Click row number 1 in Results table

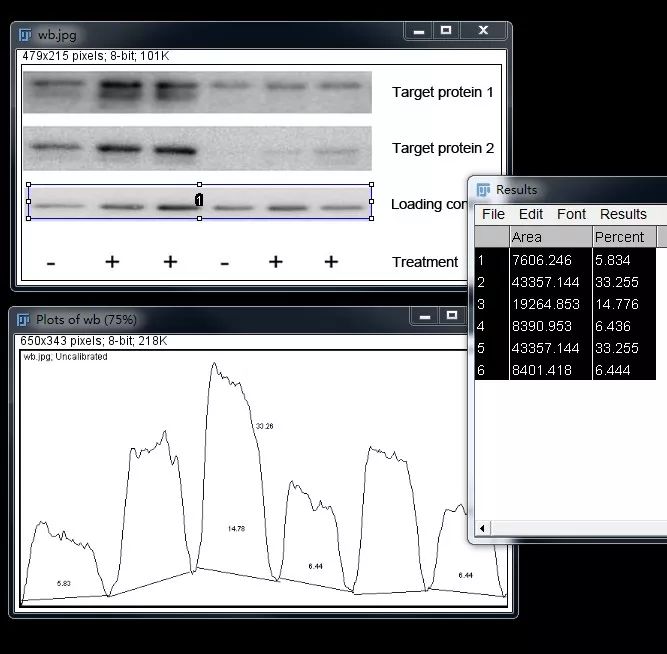tap(481, 260)
